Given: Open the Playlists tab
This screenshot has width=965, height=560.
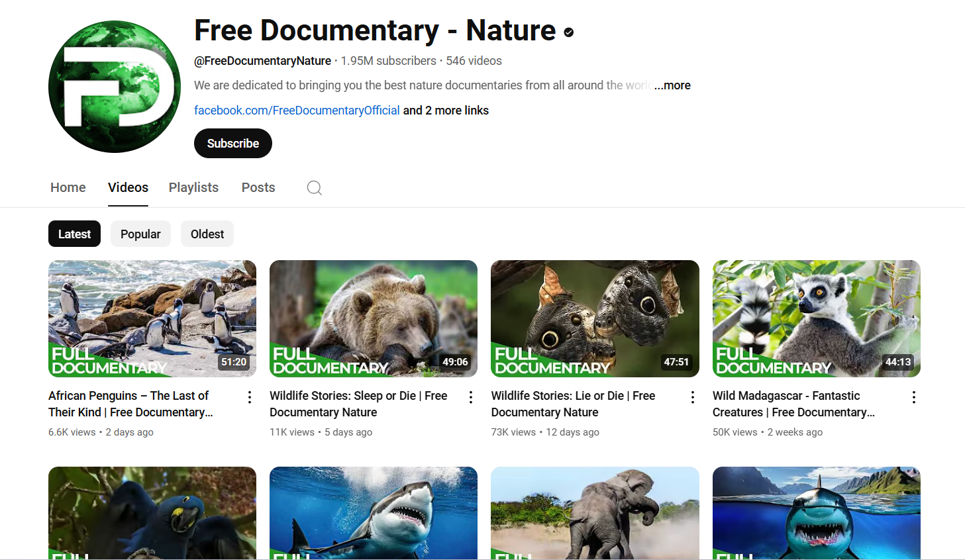Looking at the screenshot, I should [x=193, y=187].
